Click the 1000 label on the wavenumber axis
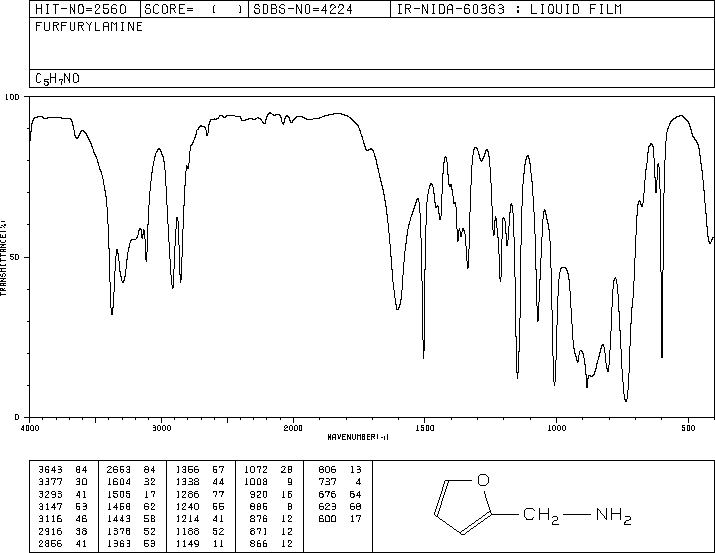Screen dimensions: 715x553 556,428
